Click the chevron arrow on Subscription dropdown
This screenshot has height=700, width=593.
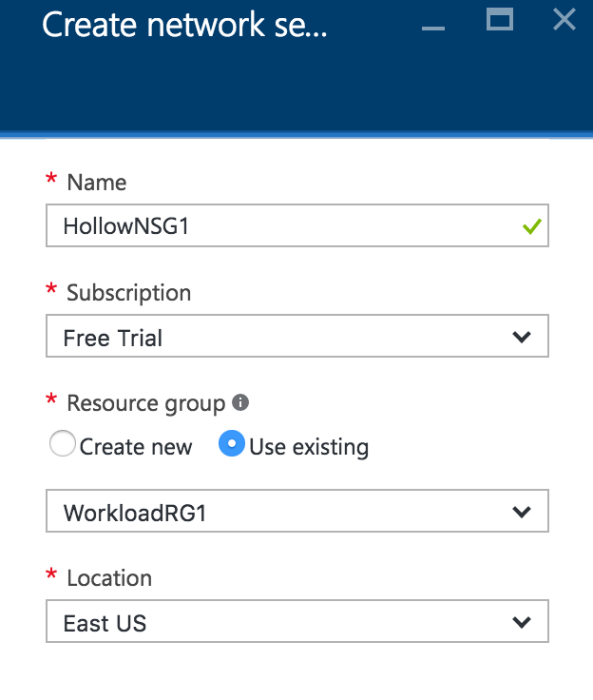pyautogui.click(x=521, y=337)
